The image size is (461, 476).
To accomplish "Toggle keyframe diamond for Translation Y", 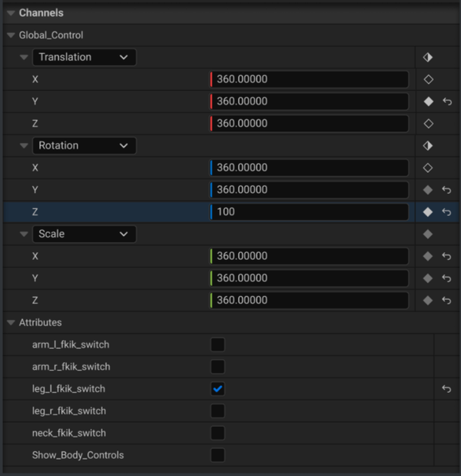I will pyautogui.click(x=428, y=102).
